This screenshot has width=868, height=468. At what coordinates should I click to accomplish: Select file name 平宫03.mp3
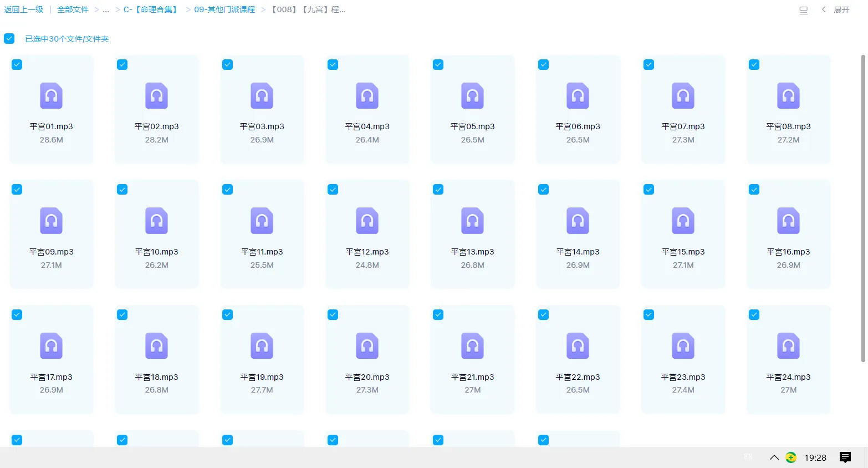262,126
